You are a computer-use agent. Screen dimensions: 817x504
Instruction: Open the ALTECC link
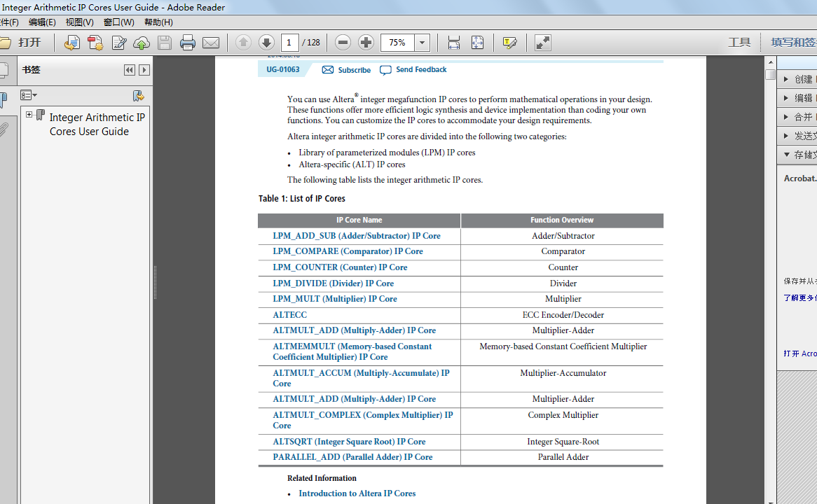pyautogui.click(x=289, y=315)
